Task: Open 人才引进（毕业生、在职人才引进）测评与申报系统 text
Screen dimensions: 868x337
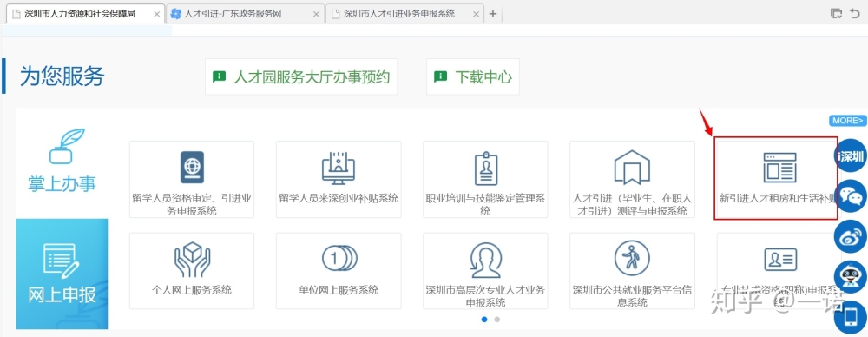Action: pos(632,204)
